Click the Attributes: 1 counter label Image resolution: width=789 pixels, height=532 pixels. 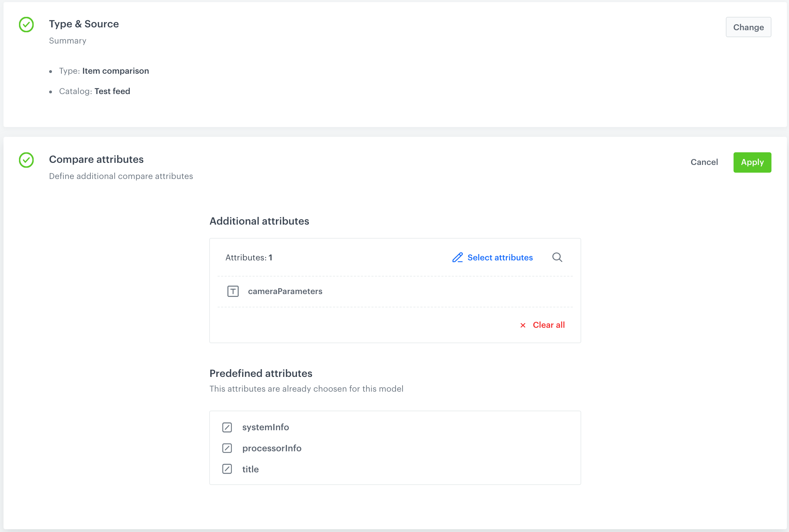click(x=249, y=257)
